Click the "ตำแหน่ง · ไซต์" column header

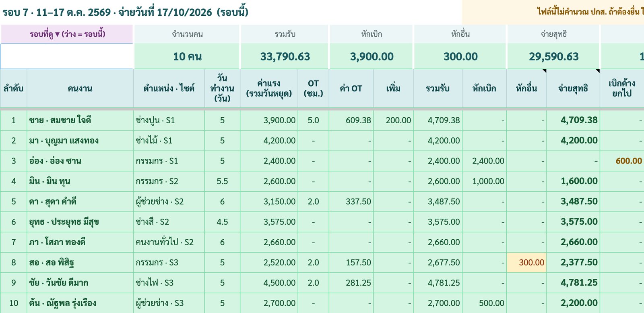169,88
